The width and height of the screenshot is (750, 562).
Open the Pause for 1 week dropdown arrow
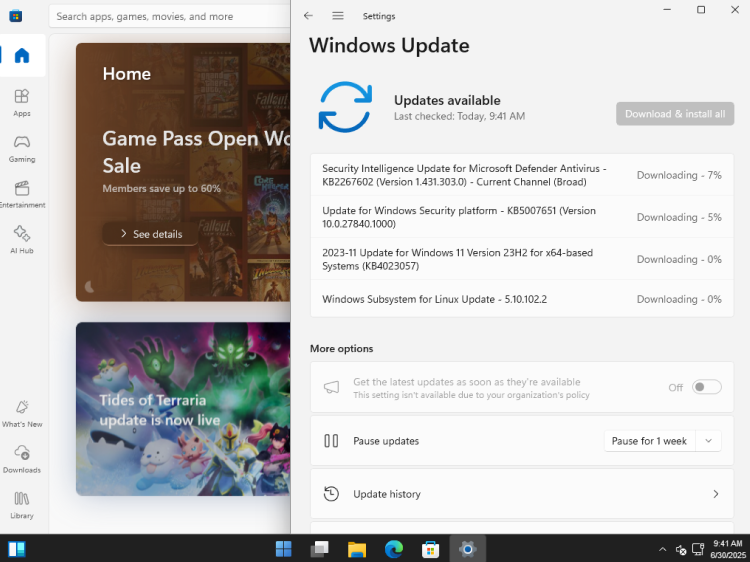[708, 441]
